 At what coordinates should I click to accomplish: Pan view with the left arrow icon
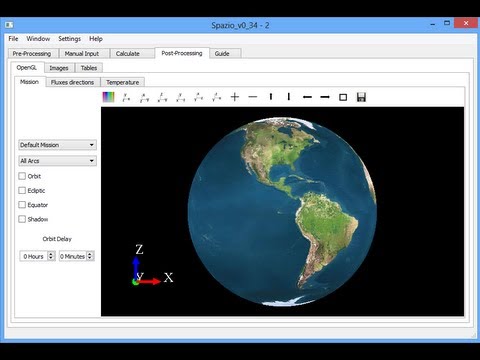pos(307,97)
